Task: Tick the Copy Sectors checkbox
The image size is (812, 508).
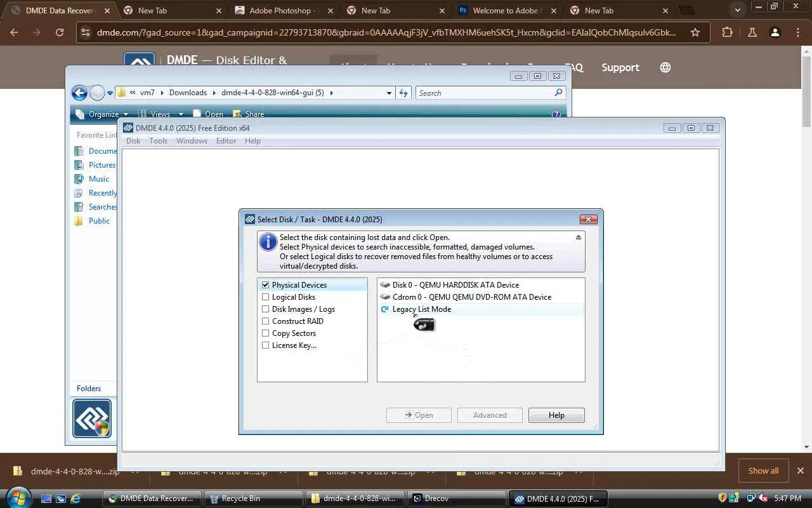Action: click(x=266, y=333)
